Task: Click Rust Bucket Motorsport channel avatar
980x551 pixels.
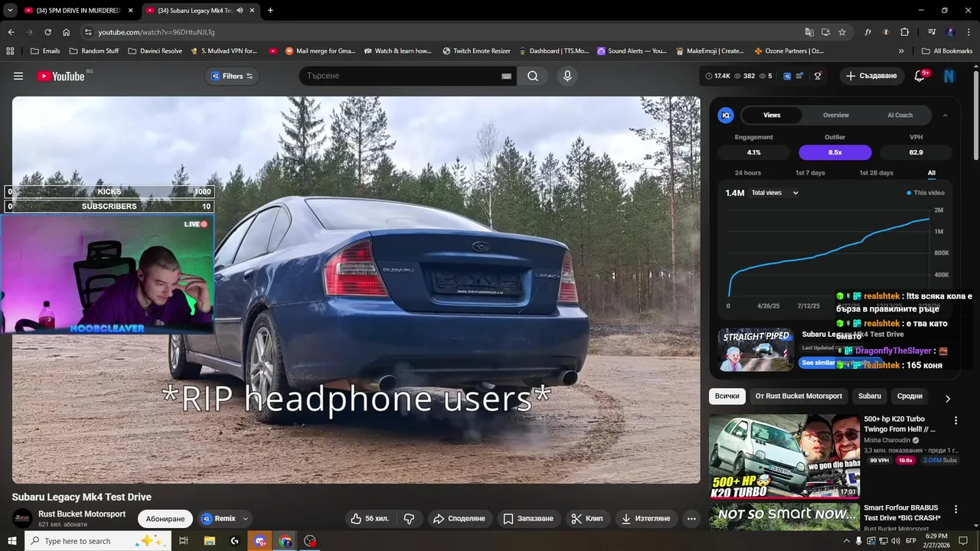Action: (23, 518)
